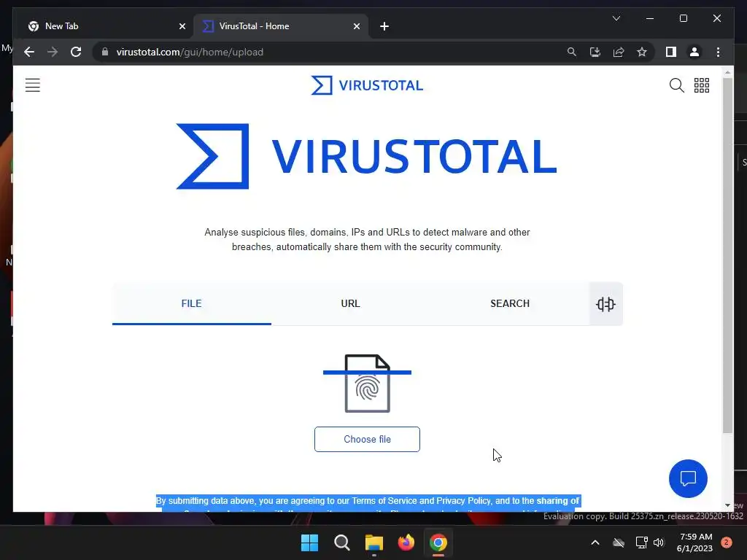Image resolution: width=747 pixels, height=560 pixels.
Task: Click the site lock icon
Action: click(x=105, y=52)
